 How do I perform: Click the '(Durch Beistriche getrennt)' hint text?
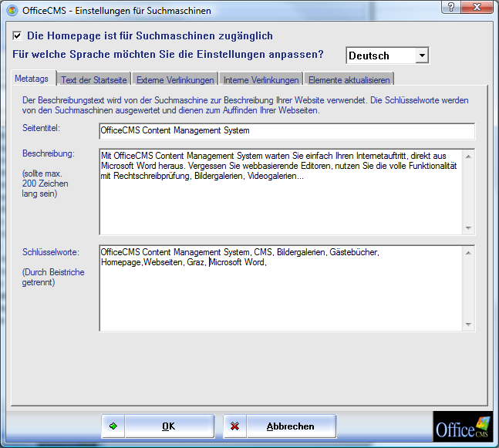click(53, 277)
